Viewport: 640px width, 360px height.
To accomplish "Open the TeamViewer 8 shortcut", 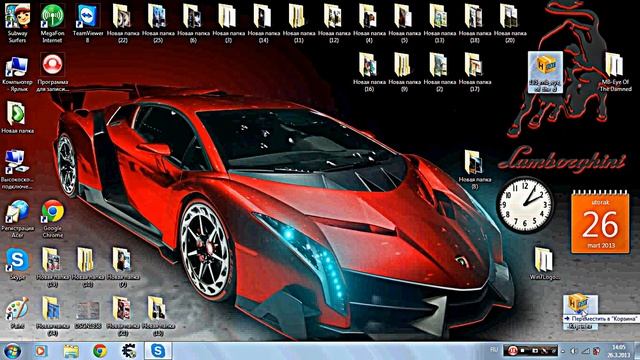I will (x=88, y=22).
